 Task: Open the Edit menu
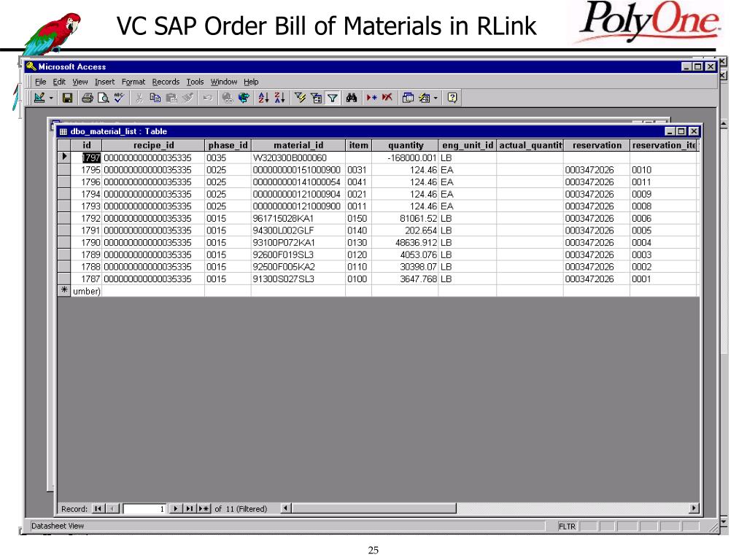pyautogui.click(x=59, y=82)
